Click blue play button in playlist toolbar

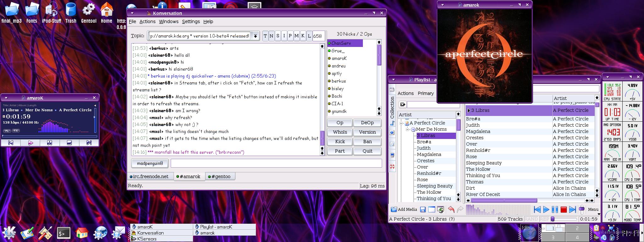[x=546, y=209]
